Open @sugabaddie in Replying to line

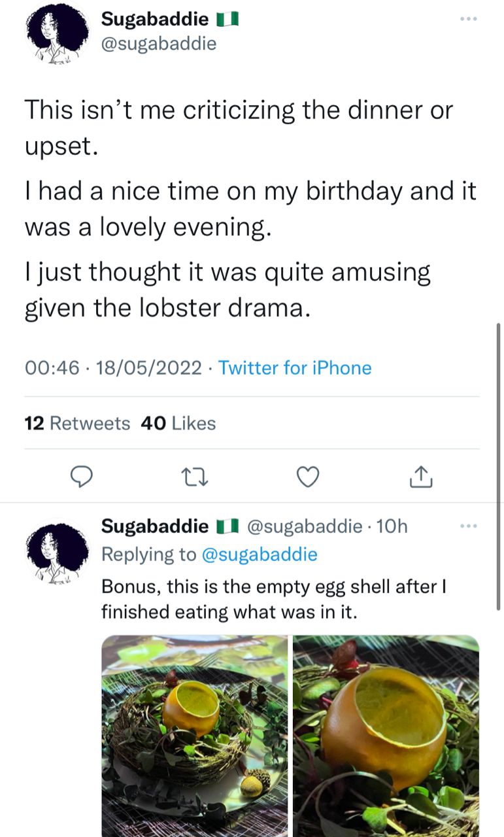[260, 555]
